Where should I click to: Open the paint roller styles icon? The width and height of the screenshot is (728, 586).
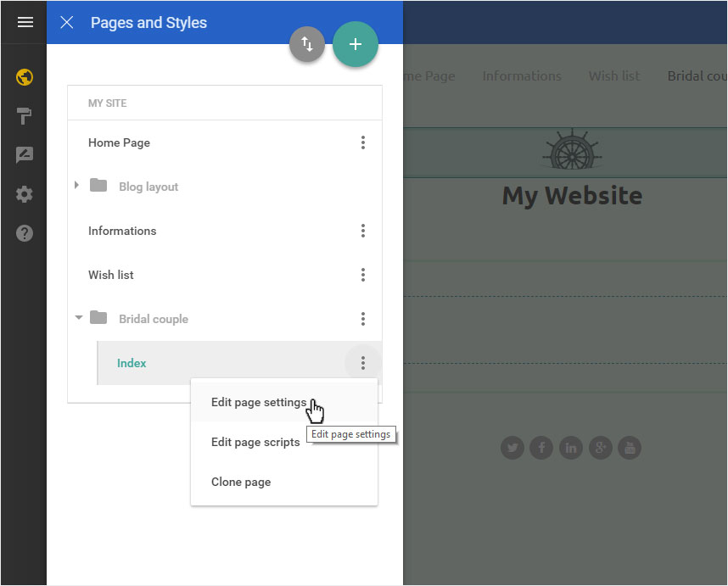coord(24,116)
